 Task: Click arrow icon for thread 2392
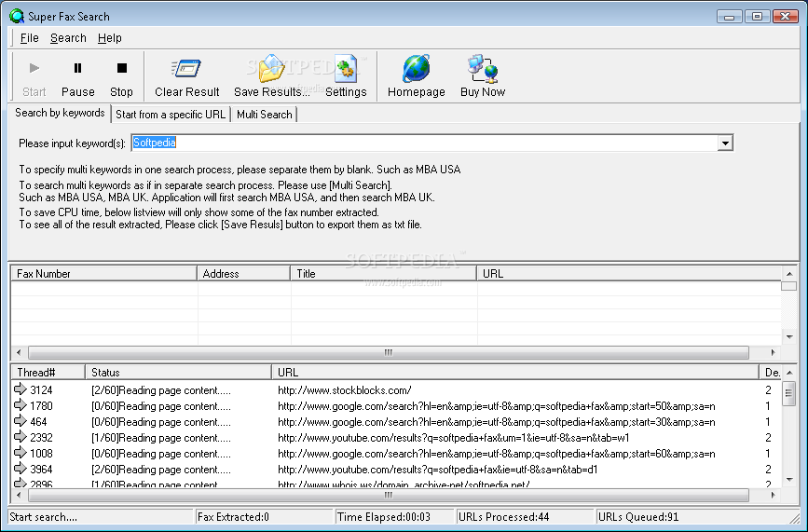pyautogui.click(x=21, y=437)
